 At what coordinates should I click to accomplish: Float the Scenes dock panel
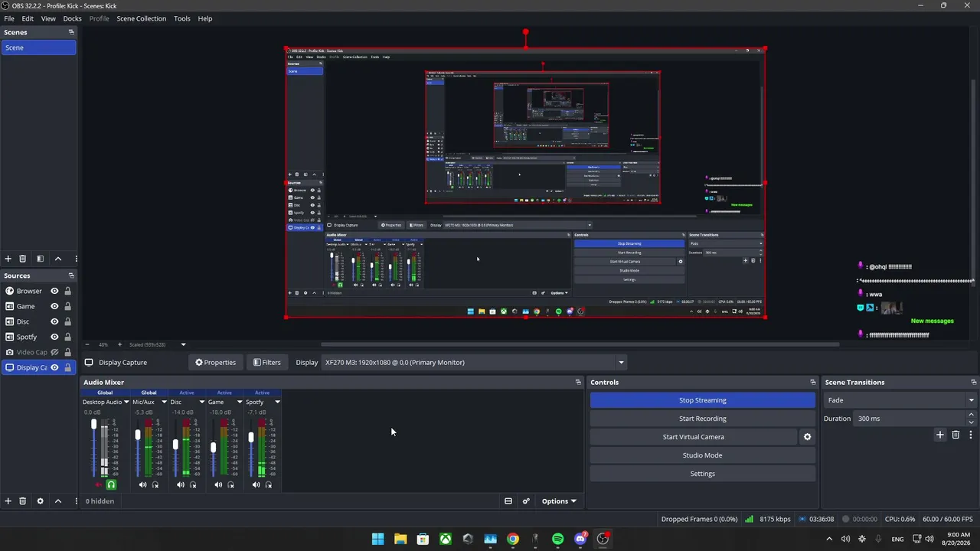(71, 32)
